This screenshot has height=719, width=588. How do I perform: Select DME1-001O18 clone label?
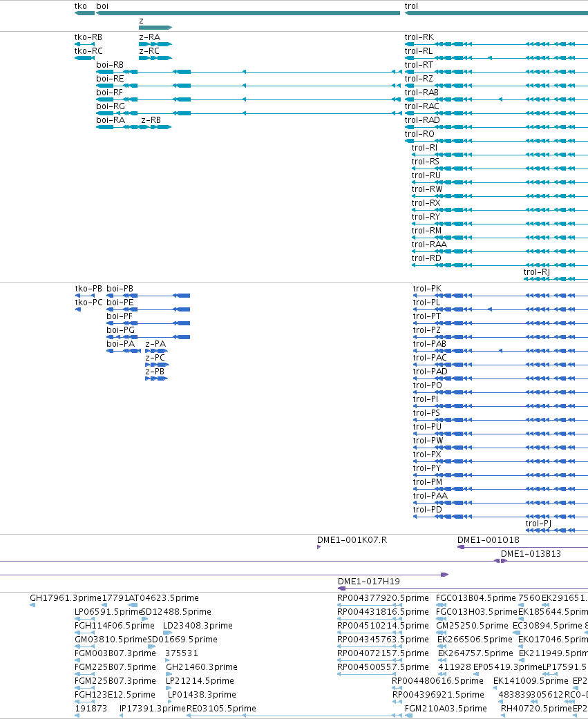pyautogui.click(x=489, y=539)
